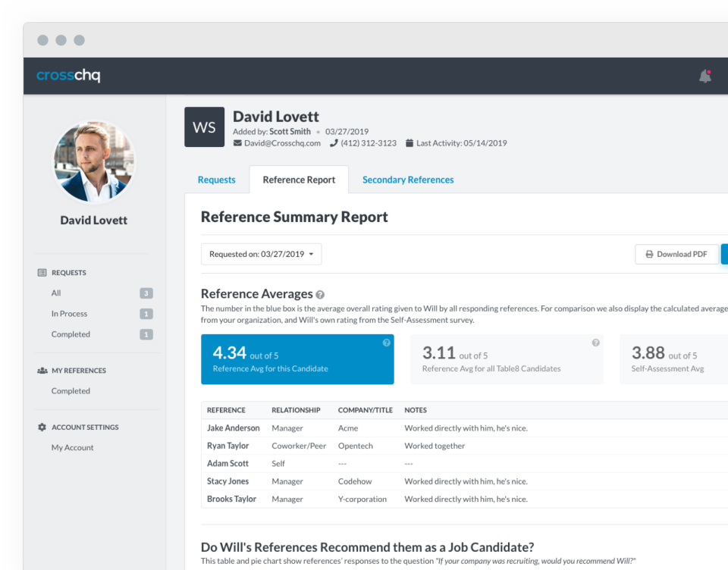This screenshot has width=728, height=570.
Task: Select the Brooks Taylor reference row
Action: 464,499
